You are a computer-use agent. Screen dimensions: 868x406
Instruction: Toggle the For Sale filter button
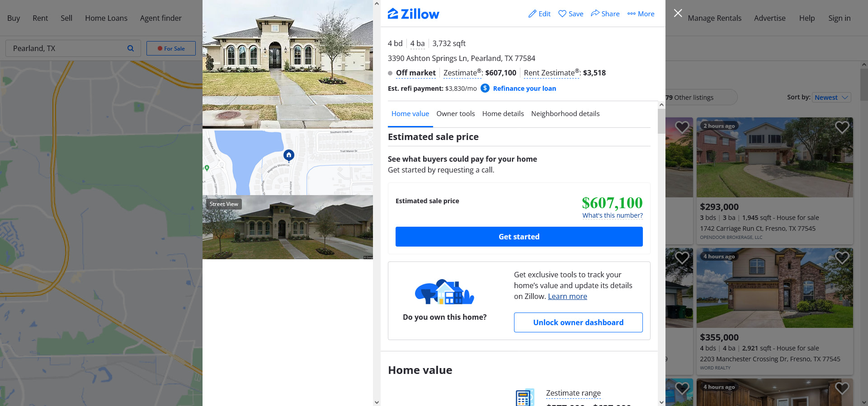click(x=171, y=48)
